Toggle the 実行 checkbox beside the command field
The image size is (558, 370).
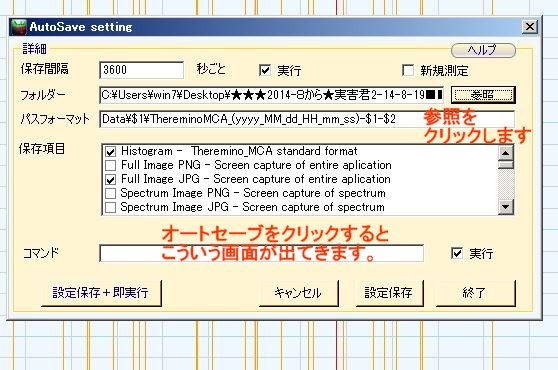tap(457, 253)
